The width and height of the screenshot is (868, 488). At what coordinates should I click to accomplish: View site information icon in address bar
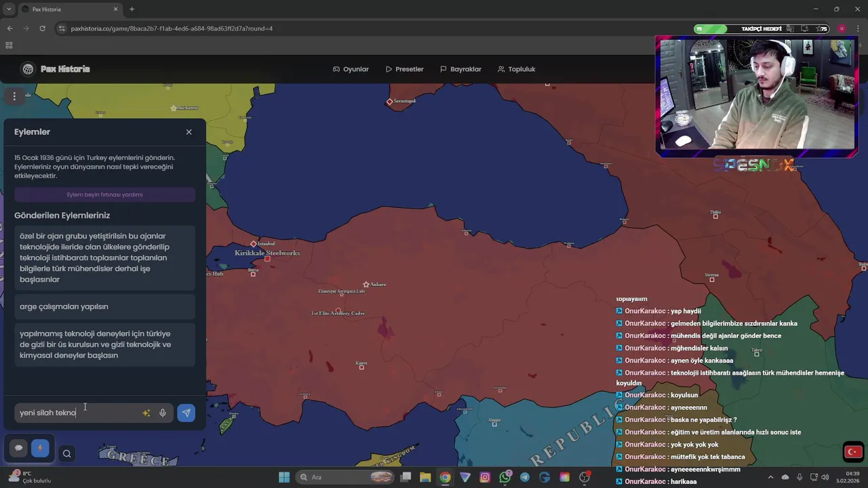pyautogui.click(x=62, y=28)
